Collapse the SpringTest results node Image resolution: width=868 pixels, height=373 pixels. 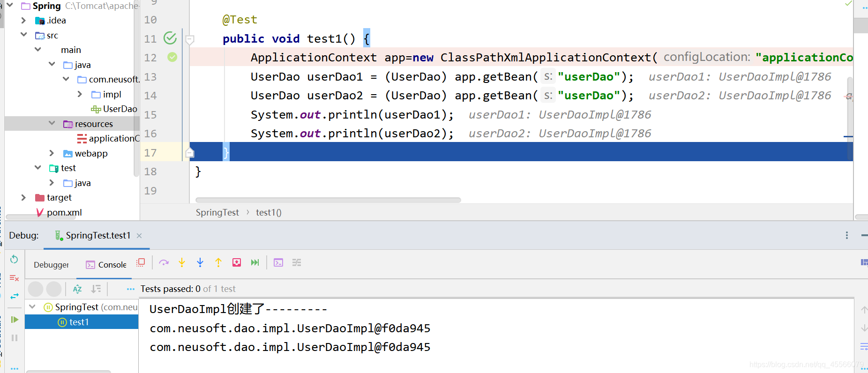pos(32,307)
